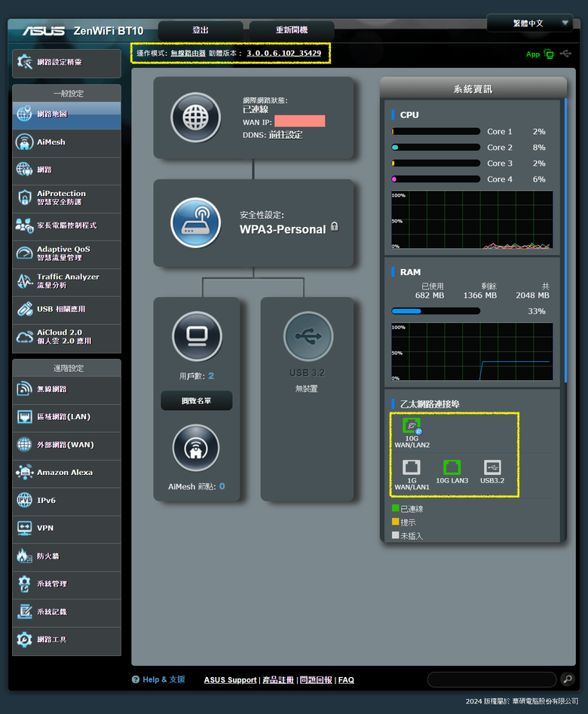Click the 1366 MB remaining RAM value

tap(480, 296)
